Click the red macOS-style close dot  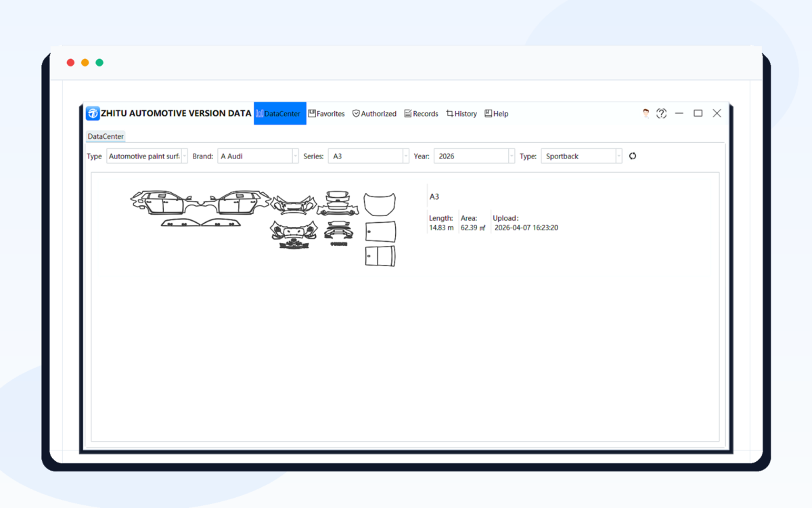tap(70, 62)
